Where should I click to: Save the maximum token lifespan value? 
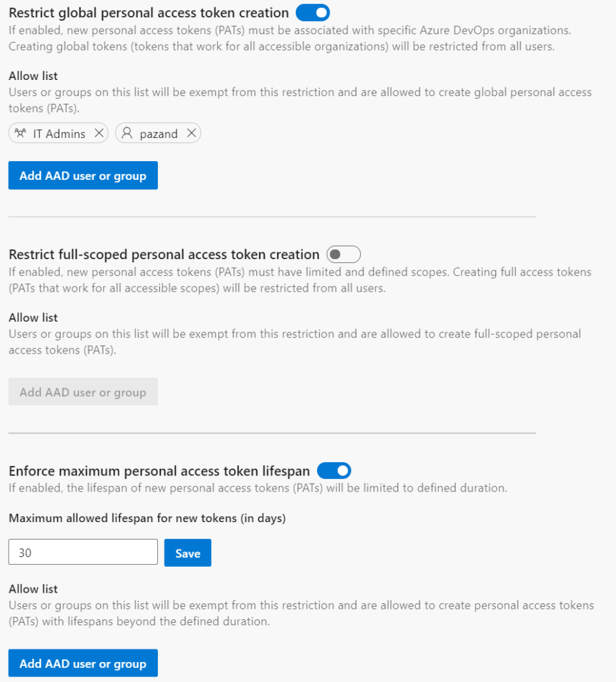pos(188,553)
